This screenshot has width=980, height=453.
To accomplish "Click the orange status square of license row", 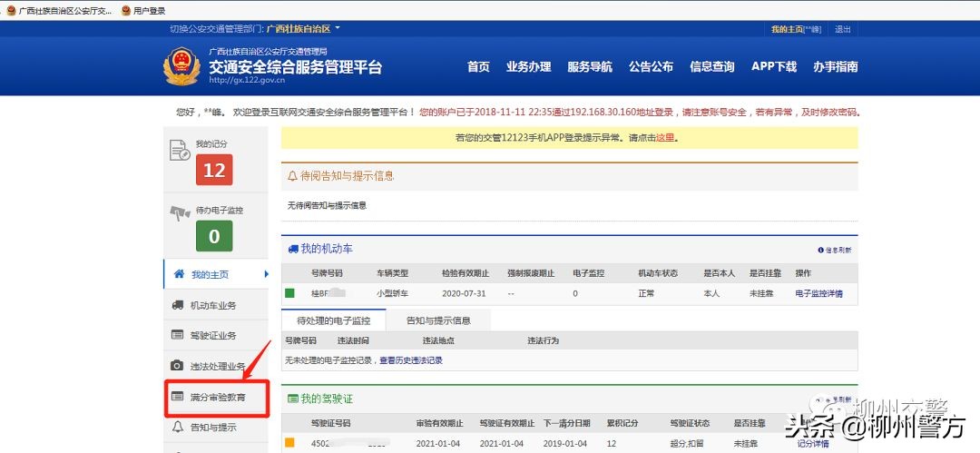I will (x=289, y=443).
